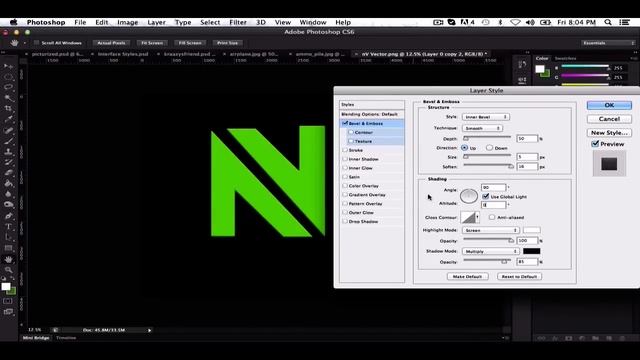The image size is (640, 360).
Task: Click the New Style button
Action: pos(609,133)
